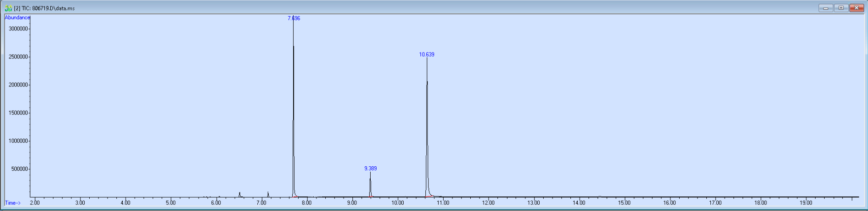This screenshot has height=211, width=868.
Task: Select the peak labeled 7.696
Action: tap(294, 18)
